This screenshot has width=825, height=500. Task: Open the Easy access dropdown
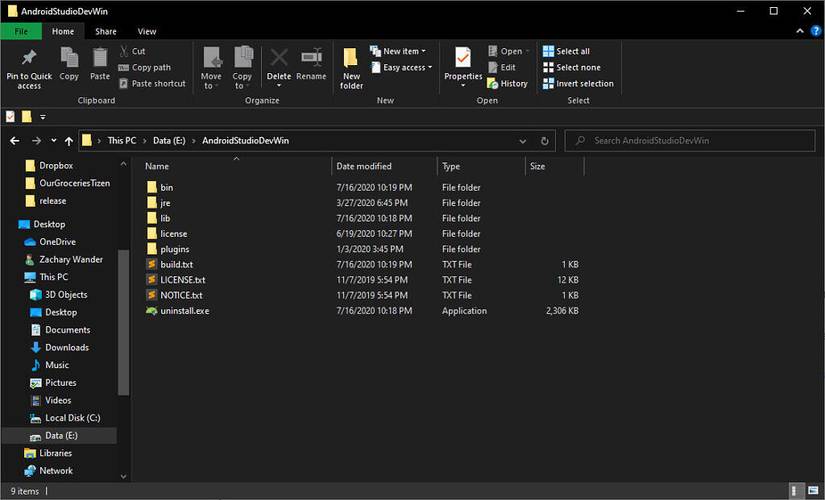pyautogui.click(x=401, y=67)
